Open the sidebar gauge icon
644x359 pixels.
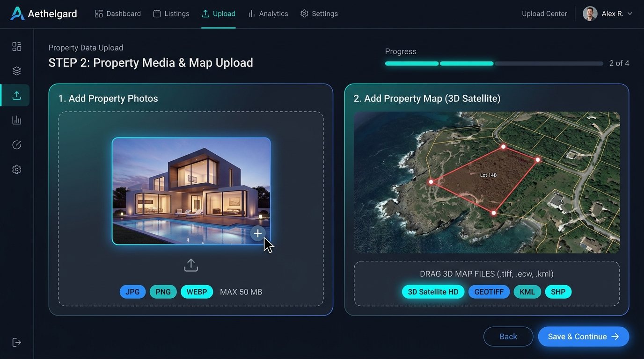pos(17,145)
